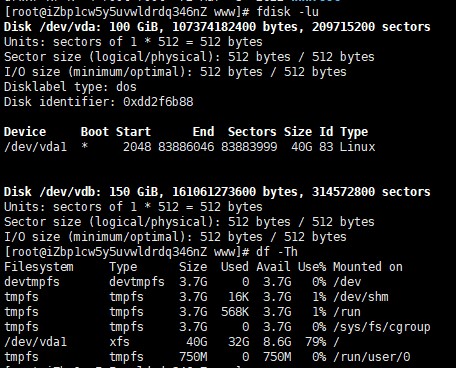This screenshot has height=368, width=456.
Task: Click the 'Id' column header
Action: tap(326, 132)
